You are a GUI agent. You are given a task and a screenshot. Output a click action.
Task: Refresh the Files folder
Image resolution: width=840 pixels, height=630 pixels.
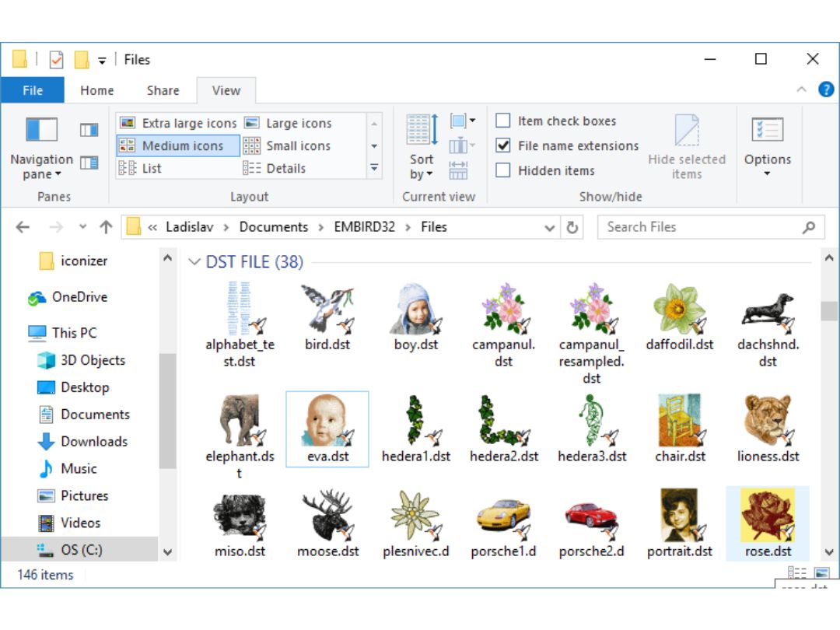pyautogui.click(x=572, y=228)
